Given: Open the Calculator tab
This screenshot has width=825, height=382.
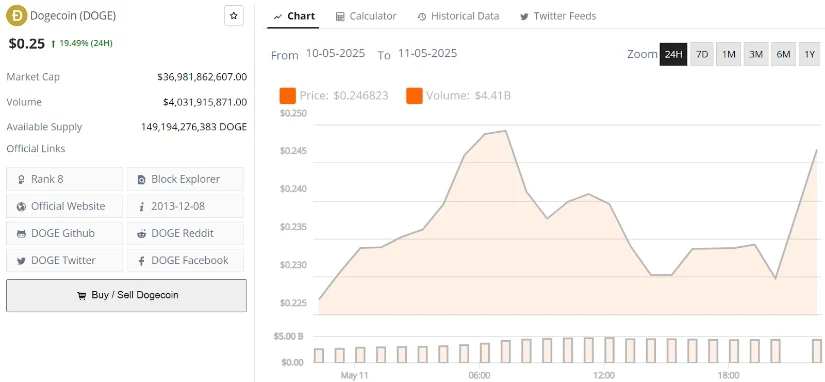Looking at the screenshot, I should (x=366, y=16).
